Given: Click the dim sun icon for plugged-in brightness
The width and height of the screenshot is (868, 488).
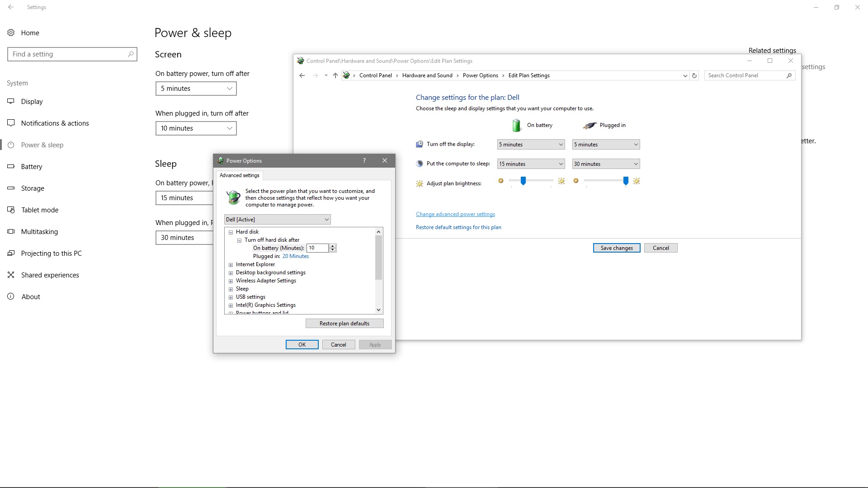Looking at the screenshot, I should click(x=576, y=181).
